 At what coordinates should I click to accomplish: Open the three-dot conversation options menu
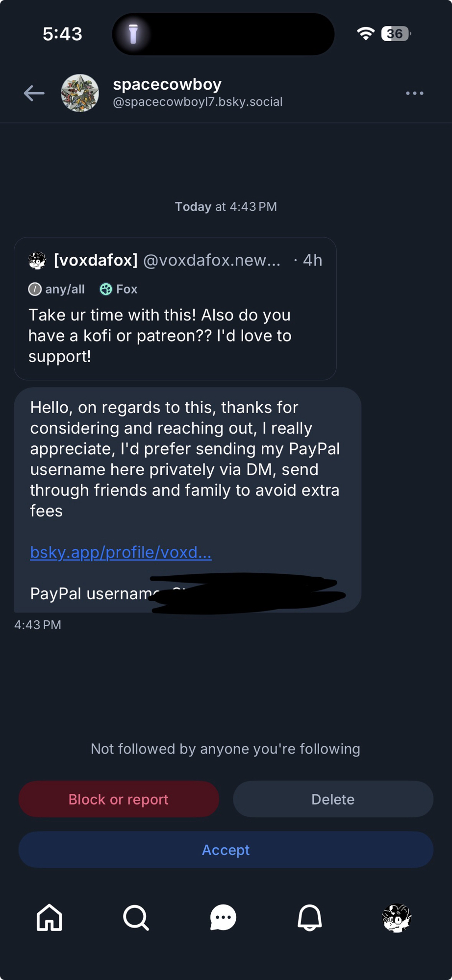(414, 93)
